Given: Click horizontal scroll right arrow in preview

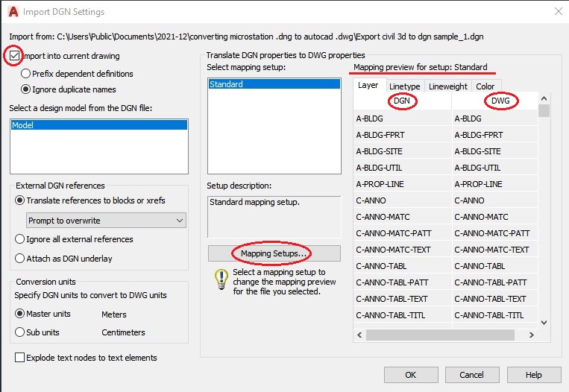Looking at the screenshot, I should 531,335.
